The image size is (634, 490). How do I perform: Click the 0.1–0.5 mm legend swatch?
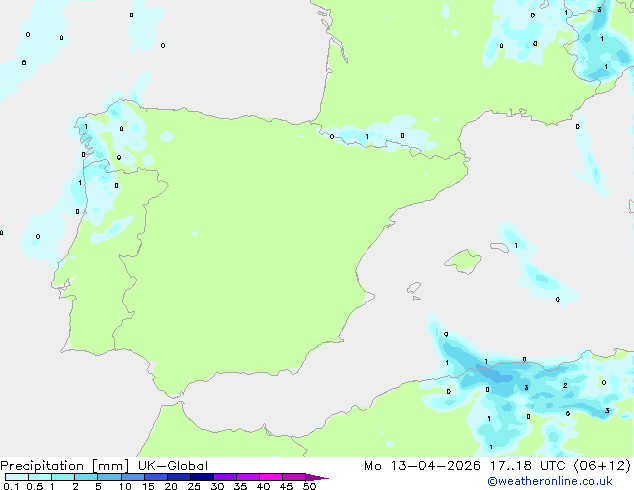tap(17, 477)
